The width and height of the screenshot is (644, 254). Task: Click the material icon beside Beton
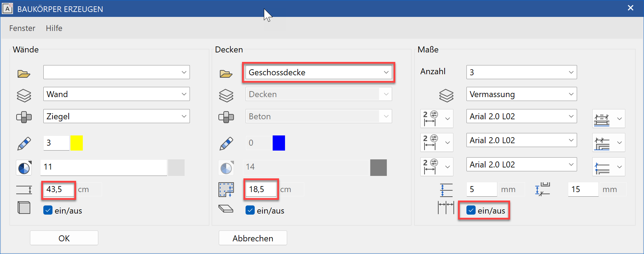pyautogui.click(x=226, y=117)
